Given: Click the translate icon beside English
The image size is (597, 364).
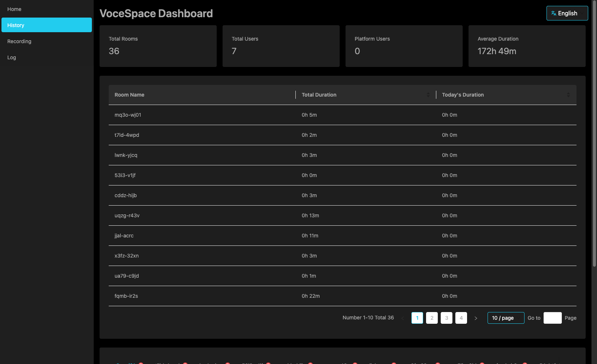Looking at the screenshot, I should [x=553, y=13].
